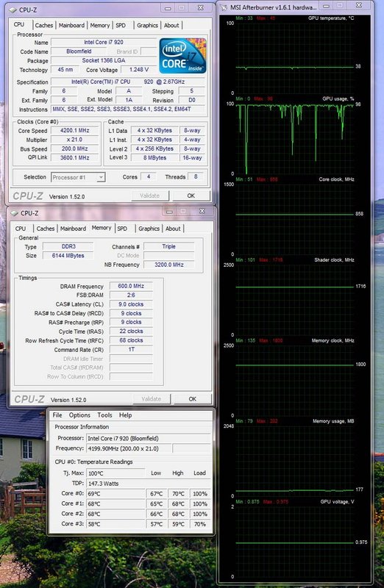The height and width of the screenshot is (588, 384).
Task: Select Mainboard tab in lower CPU-Z window
Action: [74, 229]
